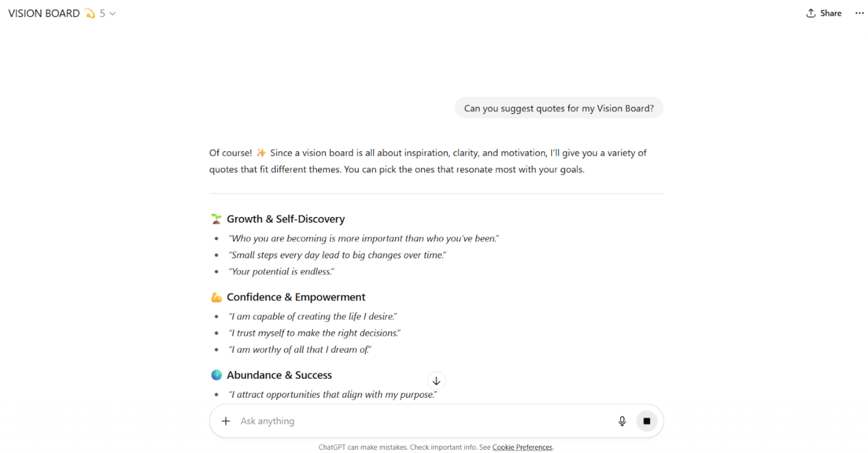Open the VISION BOARD conversation title menu

tap(44, 13)
